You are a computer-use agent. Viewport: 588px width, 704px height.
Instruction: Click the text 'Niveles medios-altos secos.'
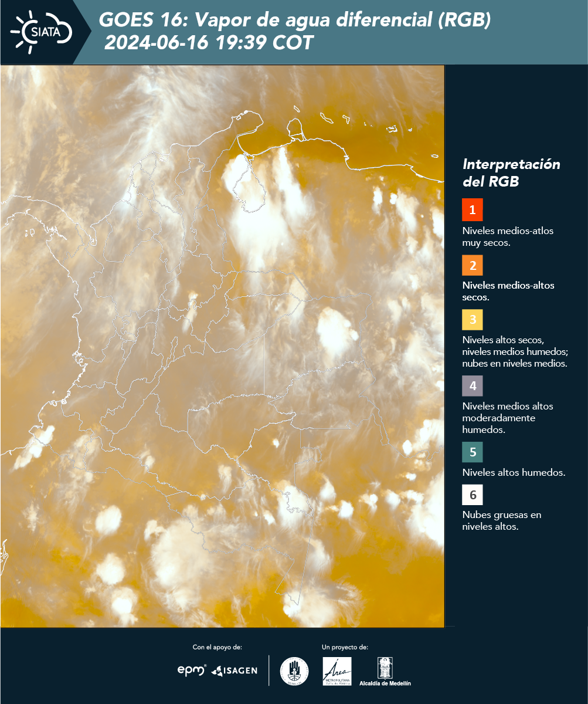508,291
